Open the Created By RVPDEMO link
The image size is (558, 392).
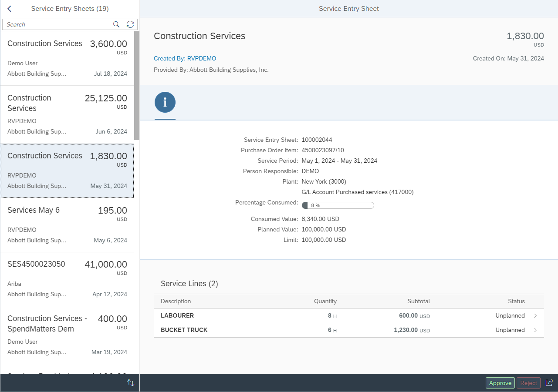(185, 58)
